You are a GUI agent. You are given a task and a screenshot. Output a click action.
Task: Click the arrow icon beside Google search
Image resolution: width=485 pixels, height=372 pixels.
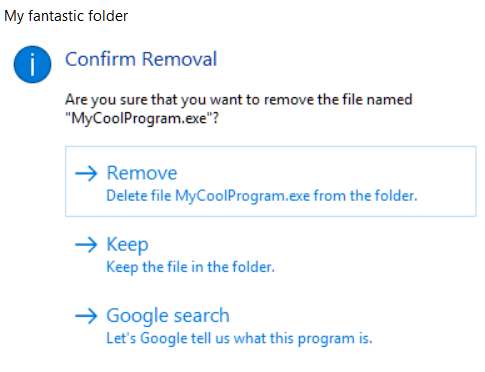(86, 316)
